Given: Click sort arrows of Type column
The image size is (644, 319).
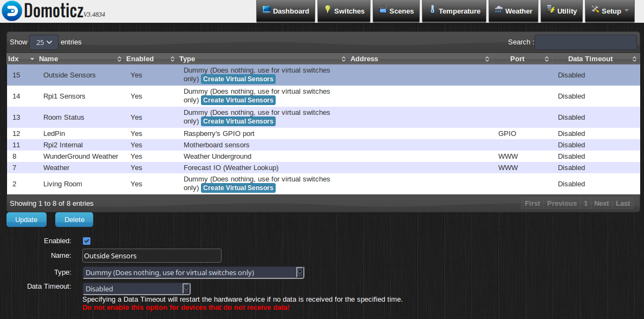Looking at the screenshot, I should coord(344,59).
